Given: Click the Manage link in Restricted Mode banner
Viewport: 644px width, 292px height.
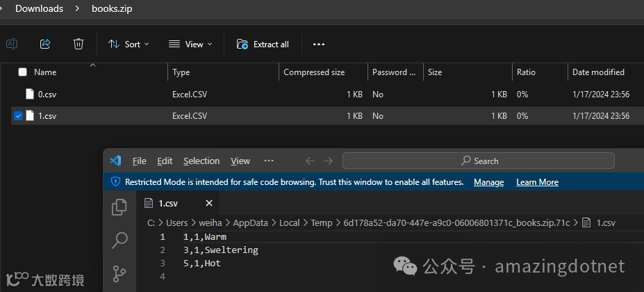Looking at the screenshot, I should [488, 182].
